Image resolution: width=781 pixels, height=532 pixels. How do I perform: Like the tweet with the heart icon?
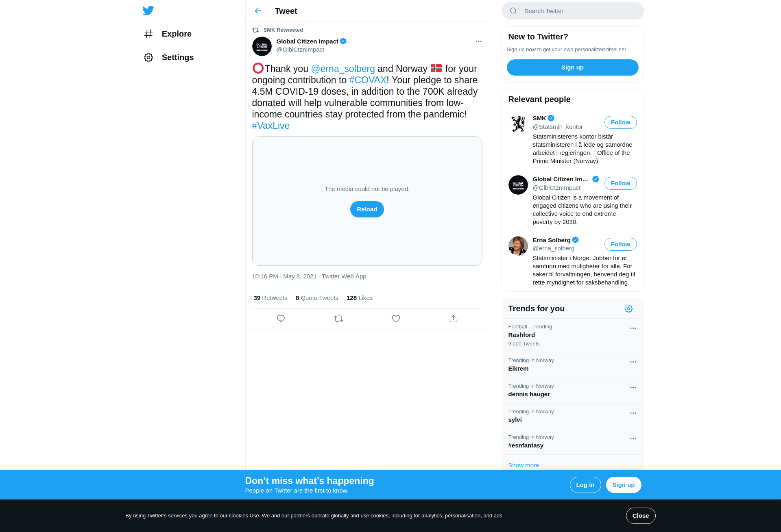click(396, 319)
